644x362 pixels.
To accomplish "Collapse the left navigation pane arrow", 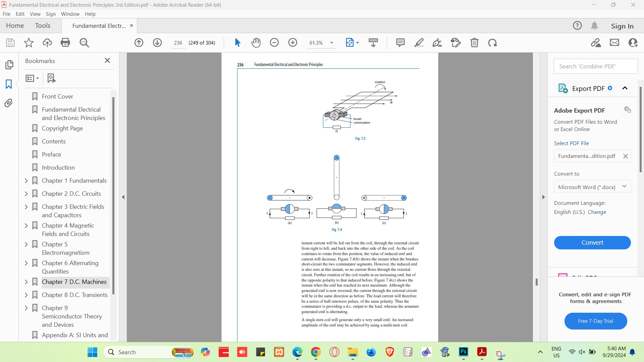I will coord(123,197).
